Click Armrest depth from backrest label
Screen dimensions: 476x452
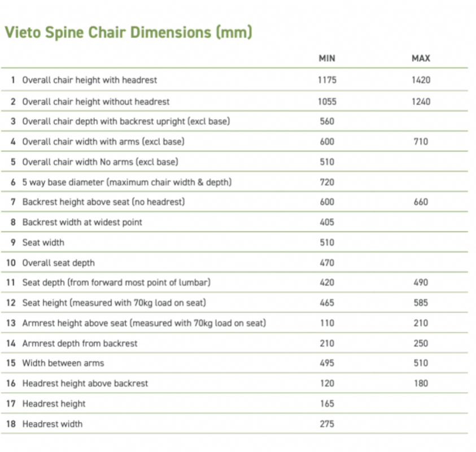tap(80, 344)
